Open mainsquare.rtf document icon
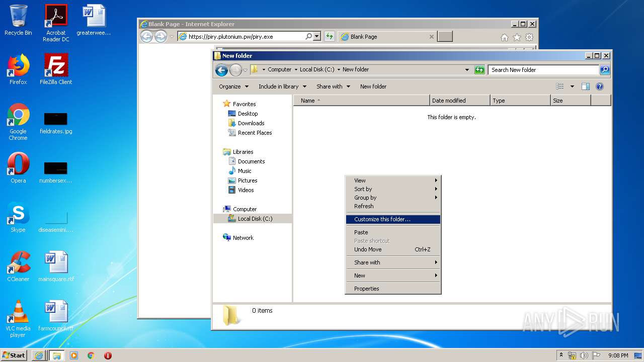Image resolution: width=644 pixels, height=362 pixels. (x=56, y=266)
